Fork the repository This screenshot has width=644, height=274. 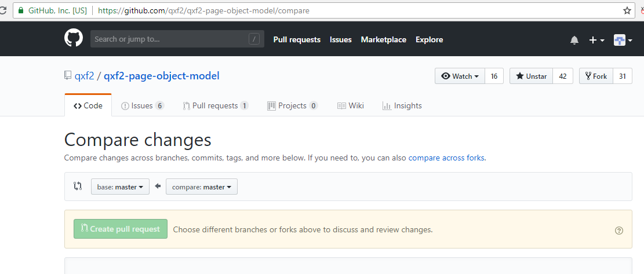pos(596,76)
